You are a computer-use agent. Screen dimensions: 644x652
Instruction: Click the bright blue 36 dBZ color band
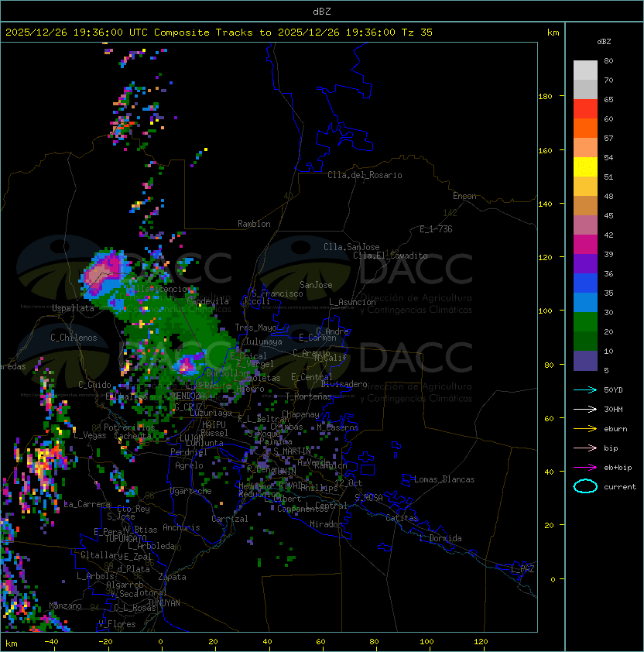coord(585,283)
